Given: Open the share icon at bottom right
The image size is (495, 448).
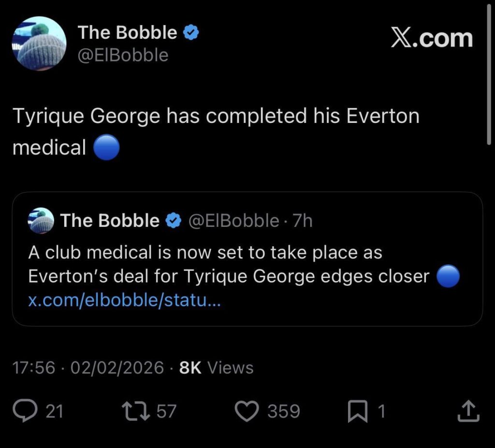Looking at the screenshot, I should coord(468,411).
